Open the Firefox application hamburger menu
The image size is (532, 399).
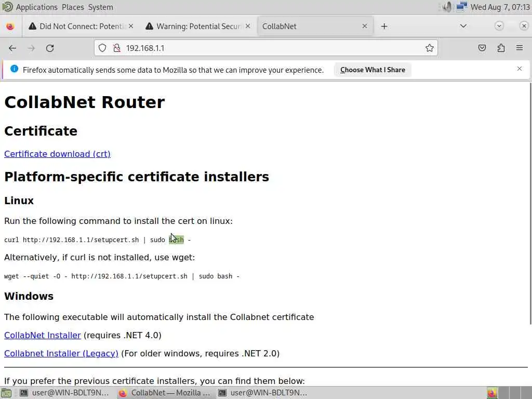[520, 48]
